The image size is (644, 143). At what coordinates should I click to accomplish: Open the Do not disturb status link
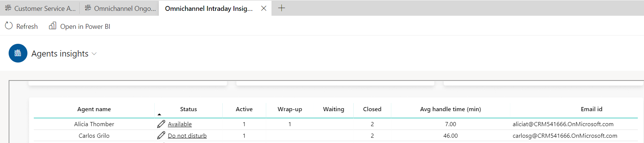coord(187,136)
